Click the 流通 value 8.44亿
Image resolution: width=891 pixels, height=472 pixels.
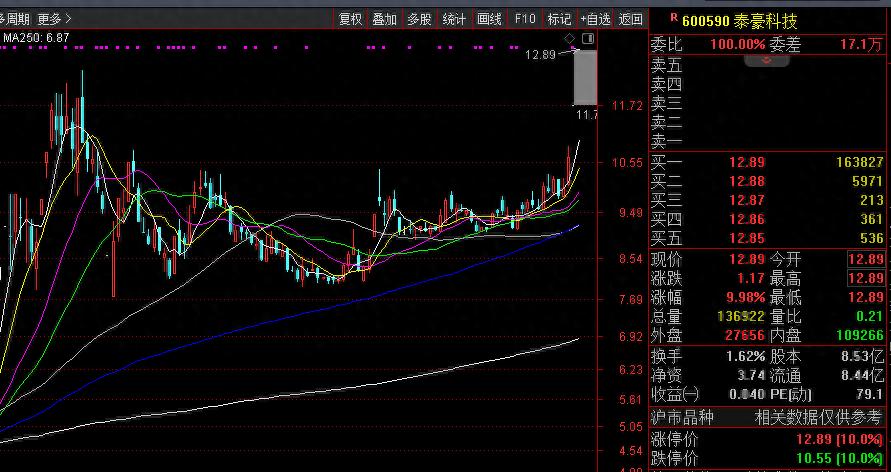tap(863, 375)
